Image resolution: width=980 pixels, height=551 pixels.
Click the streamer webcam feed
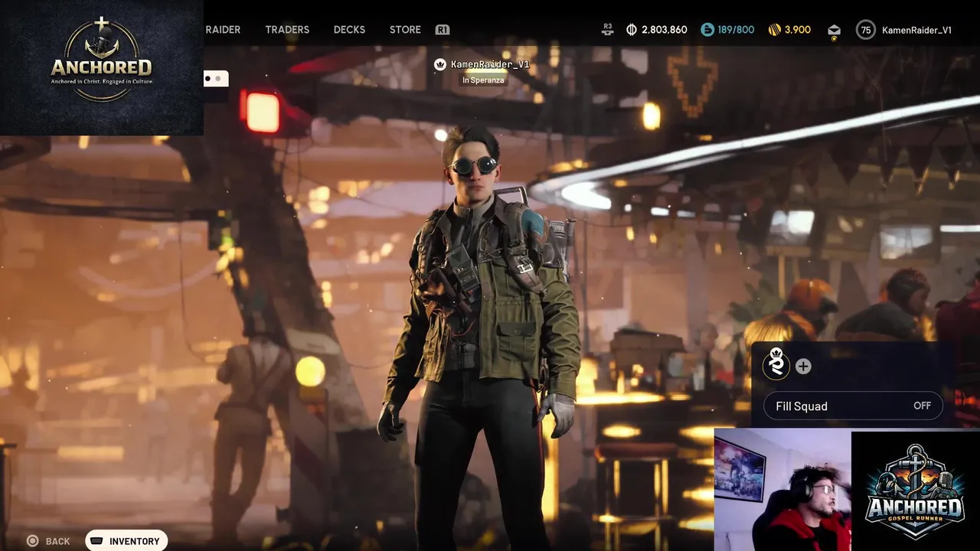point(782,490)
